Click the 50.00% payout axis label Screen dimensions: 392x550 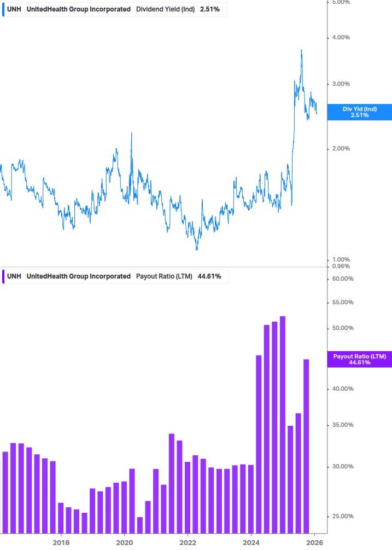tap(343, 328)
